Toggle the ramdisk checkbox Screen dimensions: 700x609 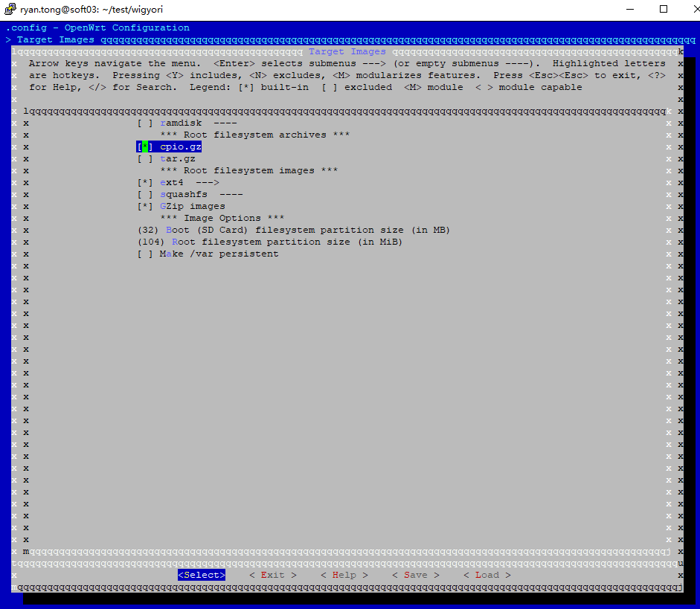(145, 123)
